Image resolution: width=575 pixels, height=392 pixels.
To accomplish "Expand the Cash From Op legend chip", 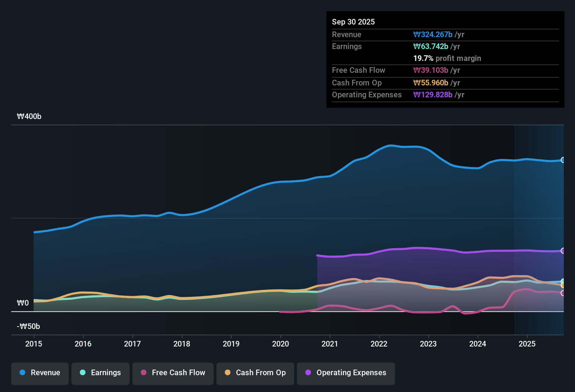I will click(255, 373).
